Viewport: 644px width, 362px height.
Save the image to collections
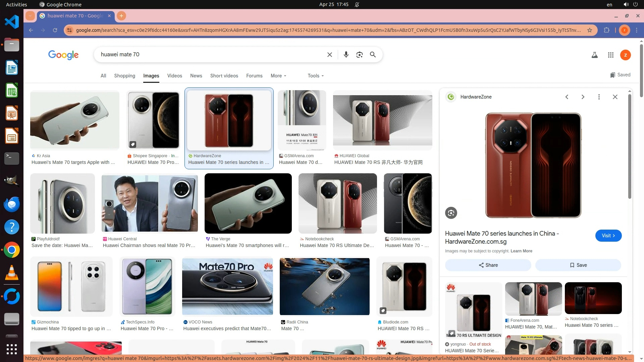click(578, 265)
